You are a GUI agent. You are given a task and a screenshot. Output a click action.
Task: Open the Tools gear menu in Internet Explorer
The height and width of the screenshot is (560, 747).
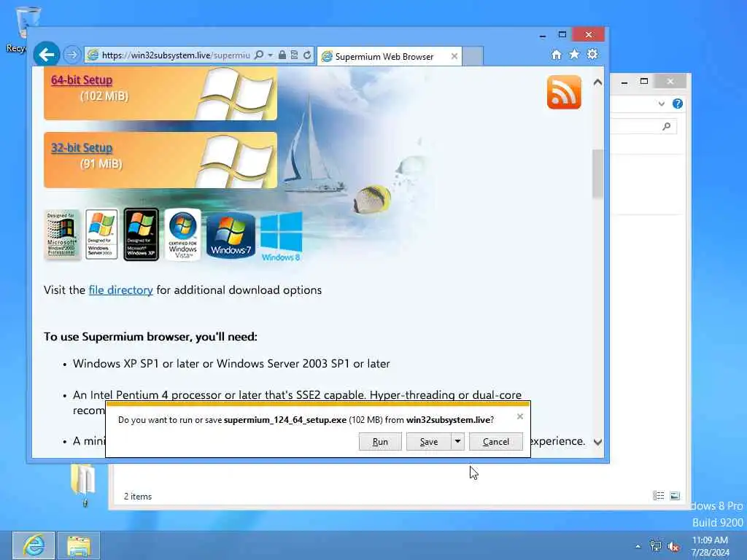[592, 54]
